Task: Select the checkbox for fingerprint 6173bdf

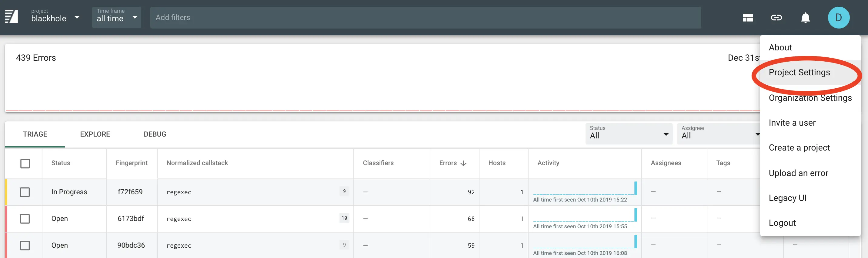Action: [25, 219]
